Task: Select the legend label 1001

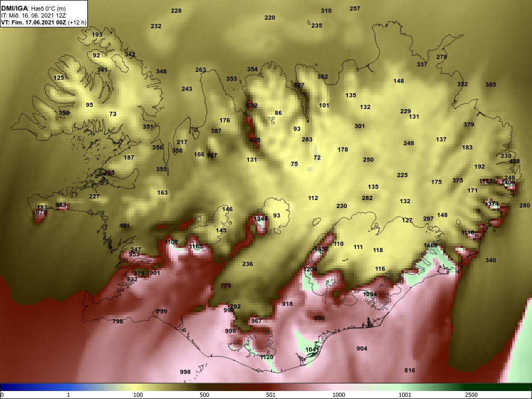Action: [x=405, y=395]
